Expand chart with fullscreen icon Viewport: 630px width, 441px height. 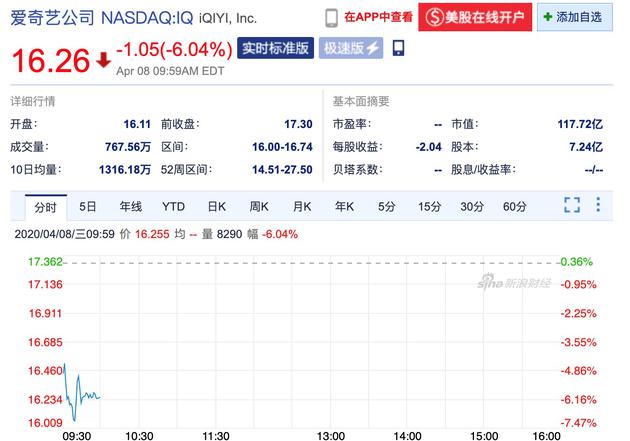pyautogui.click(x=572, y=205)
